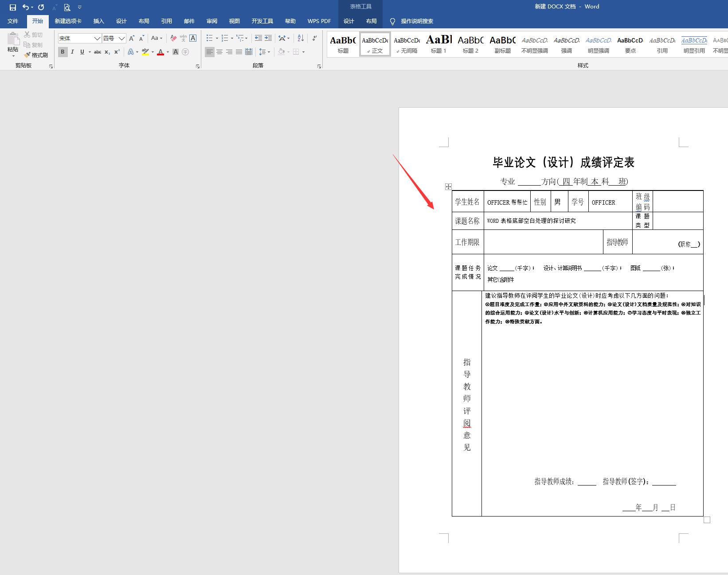Select the center alignment icon
Viewport: 728px width, 575px height.
(219, 52)
